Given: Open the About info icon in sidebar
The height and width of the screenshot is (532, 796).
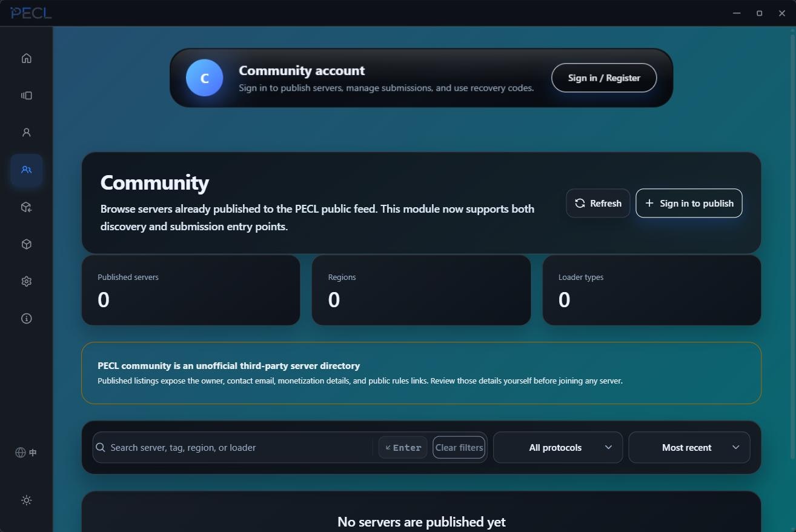Looking at the screenshot, I should tap(26, 318).
